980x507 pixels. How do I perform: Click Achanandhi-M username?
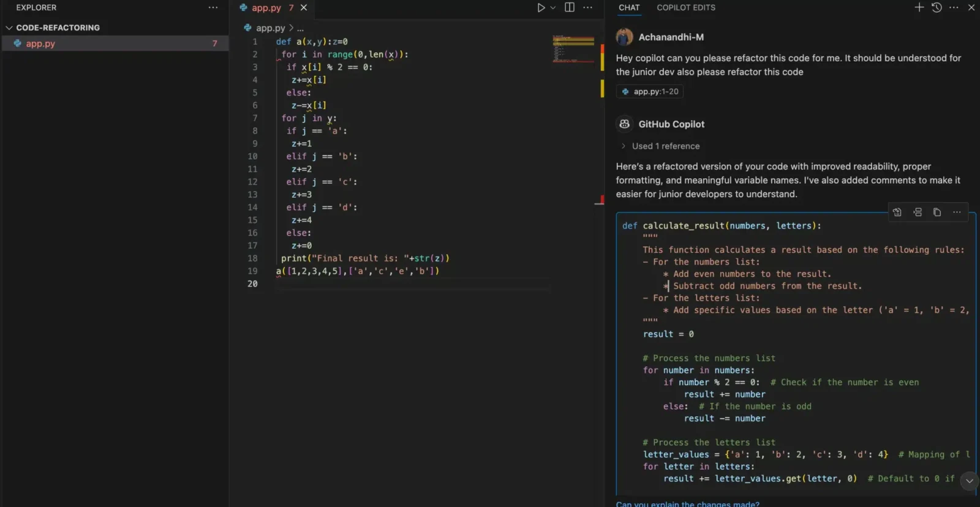pos(671,37)
